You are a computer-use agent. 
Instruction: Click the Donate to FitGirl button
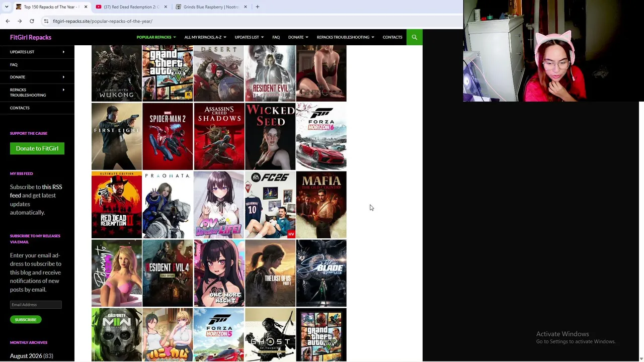[x=37, y=148]
